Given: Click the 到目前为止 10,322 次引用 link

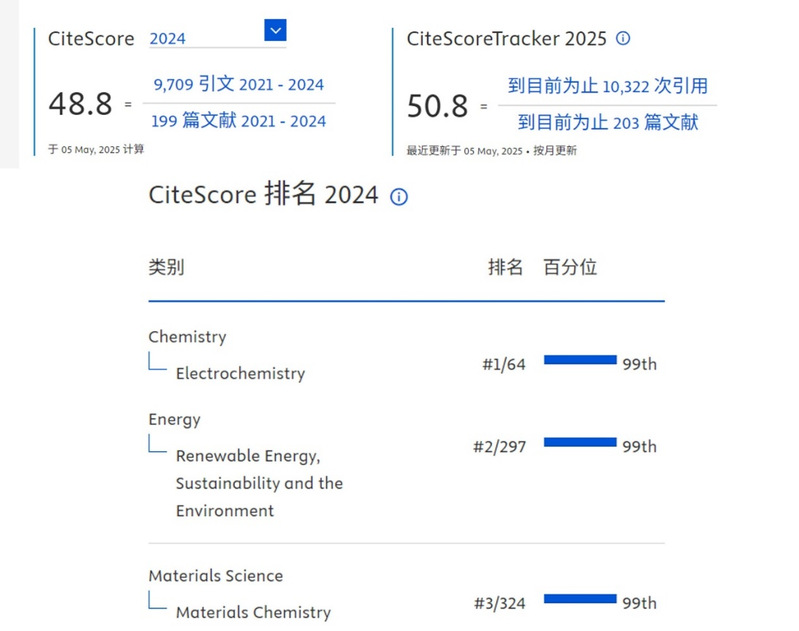Looking at the screenshot, I should 607,86.
